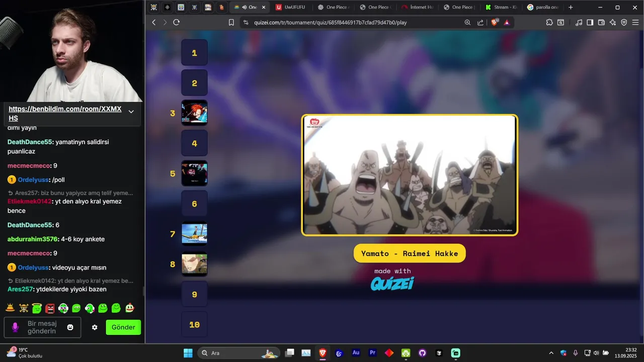Open Brave Leo AI sparkle icon

tap(613, 22)
